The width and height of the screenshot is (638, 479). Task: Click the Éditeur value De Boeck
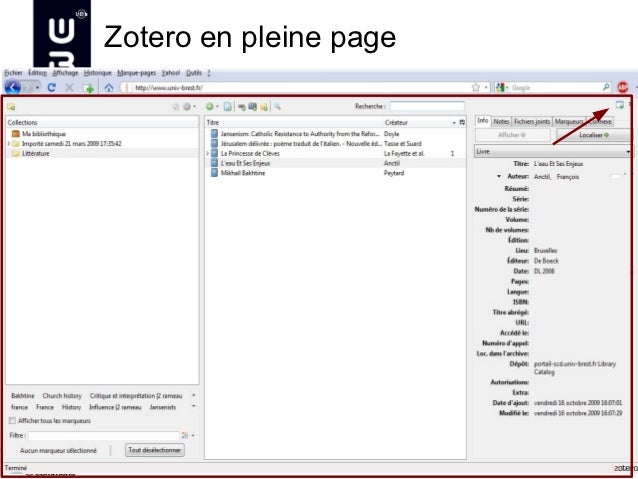546,261
